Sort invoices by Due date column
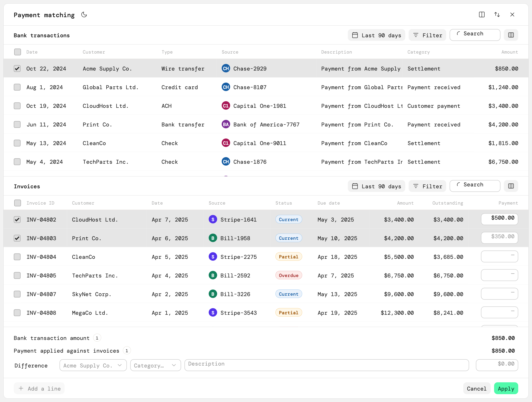Viewport: 532px width, 402px height. [328, 203]
